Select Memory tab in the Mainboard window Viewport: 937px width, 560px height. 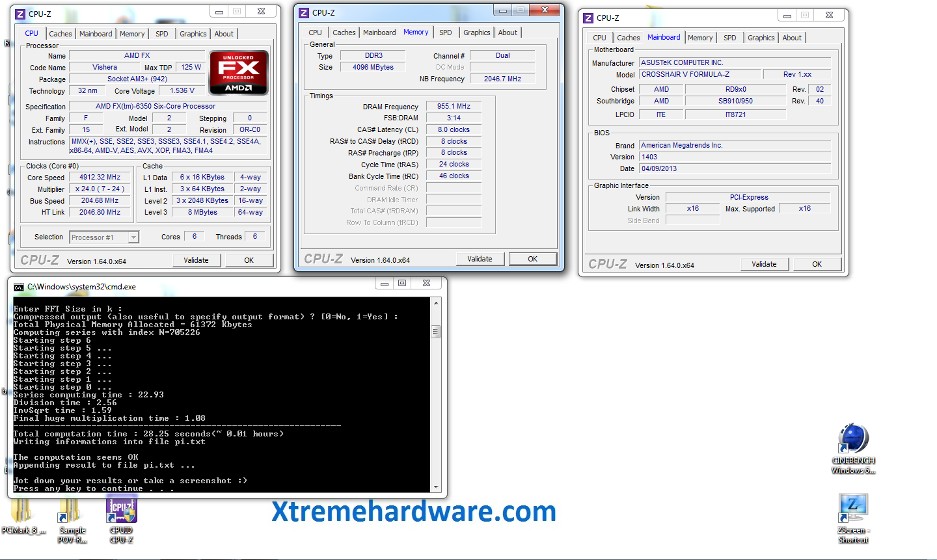pyautogui.click(x=700, y=38)
